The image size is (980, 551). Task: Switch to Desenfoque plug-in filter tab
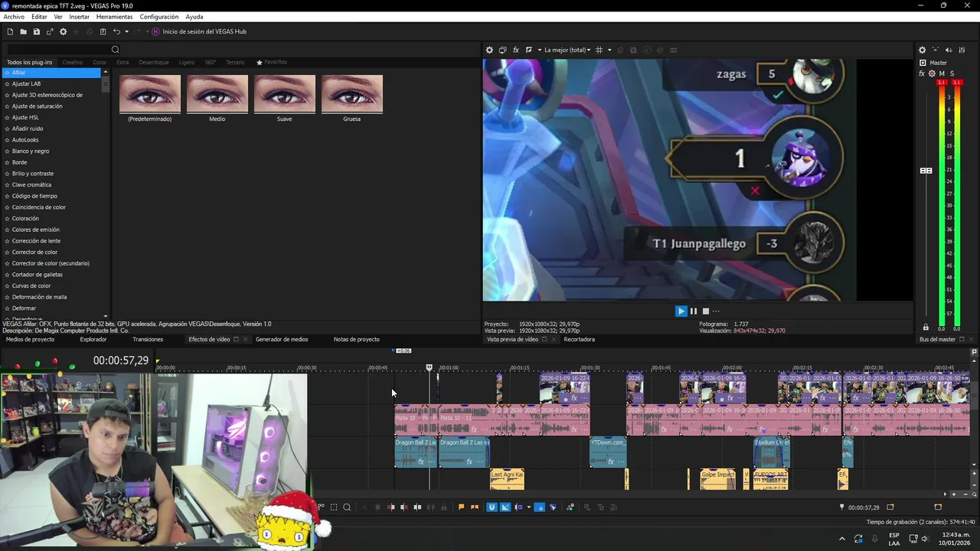154,62
